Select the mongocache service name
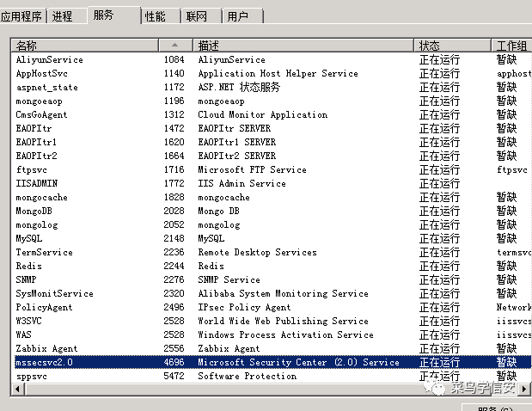Image resolution: width=532 pixels, height=411 pixels. (x=42, y=197)
